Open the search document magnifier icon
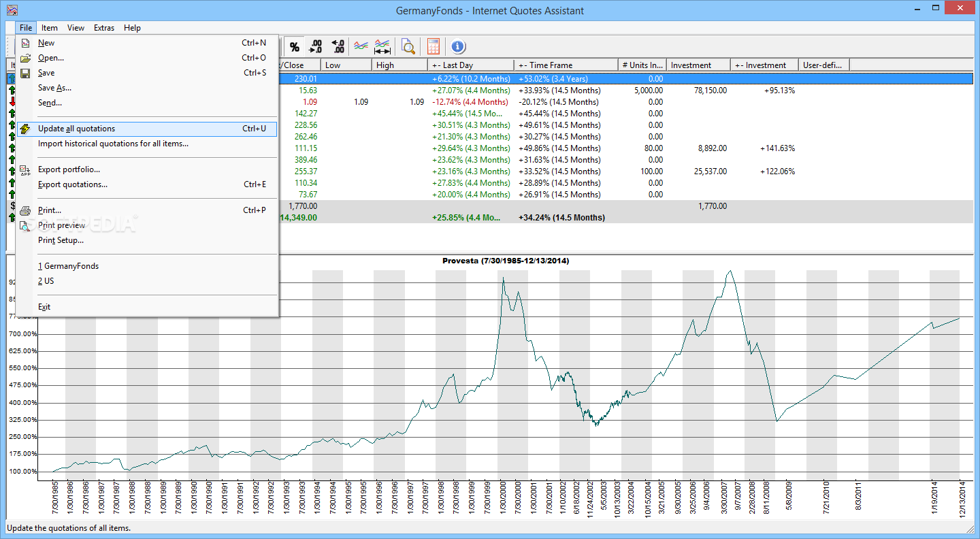The image size is (980, 539). [408, 46]
